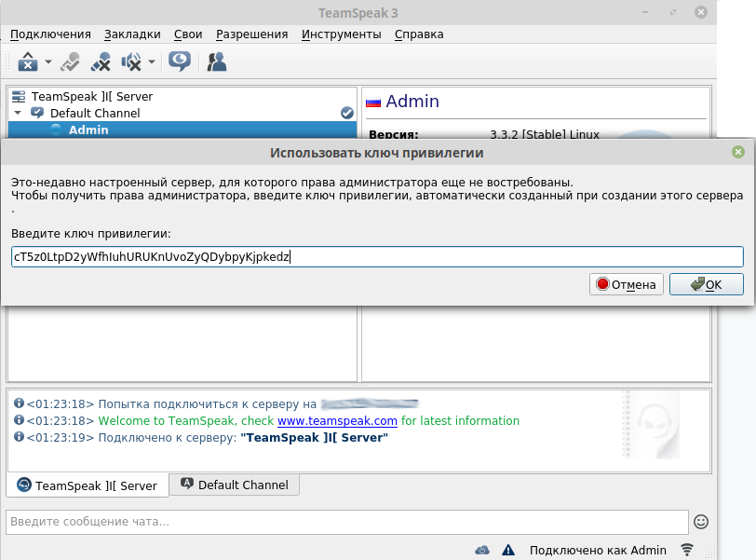Screen dimensions: 756x560
Task: Open the Справка menu
Action: [419, 34]
